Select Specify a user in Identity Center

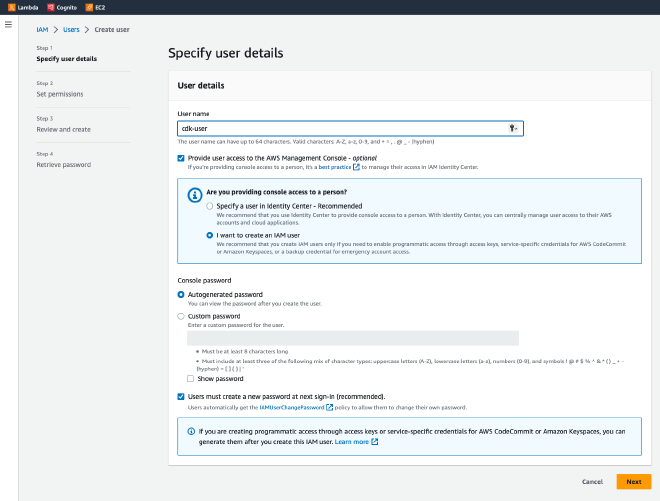click(x=209, y=205)
